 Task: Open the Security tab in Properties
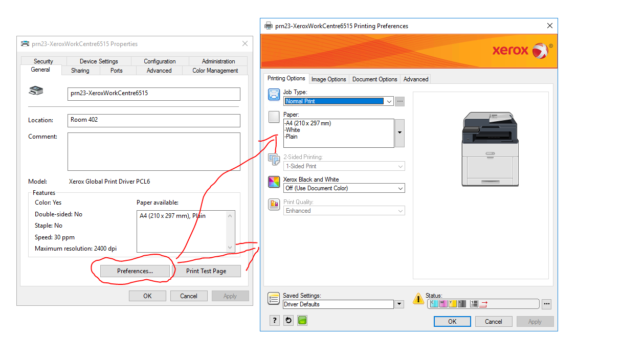(43, 61)
